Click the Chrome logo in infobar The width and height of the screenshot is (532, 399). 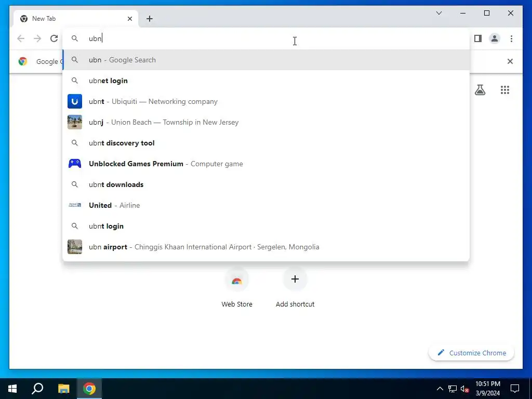pyautogui.click(x=23, y=61)
